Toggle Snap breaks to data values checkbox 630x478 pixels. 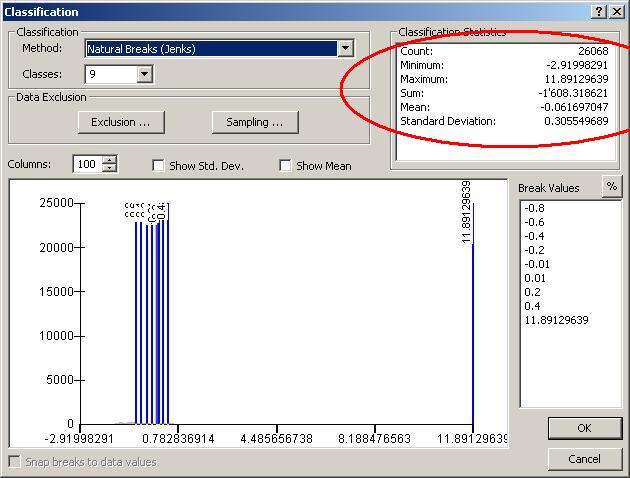point(14,462)
